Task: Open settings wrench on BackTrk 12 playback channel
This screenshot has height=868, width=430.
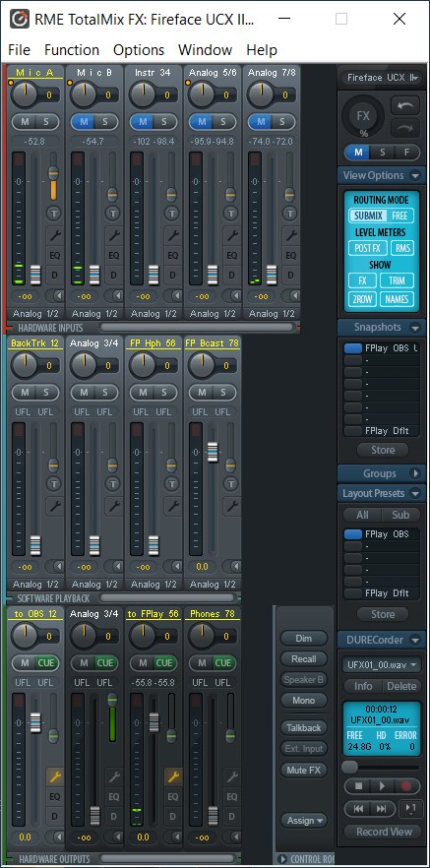Action: (54, 506)
